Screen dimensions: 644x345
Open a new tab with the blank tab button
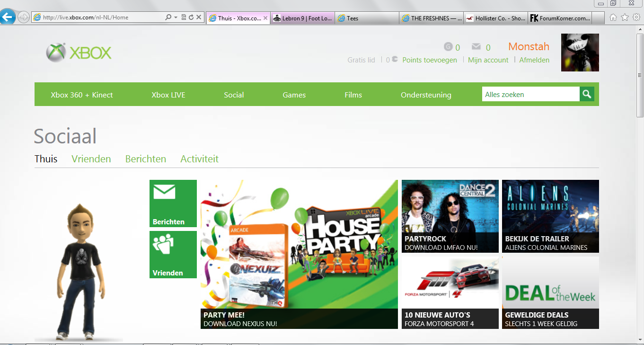[x=598, y=18]
